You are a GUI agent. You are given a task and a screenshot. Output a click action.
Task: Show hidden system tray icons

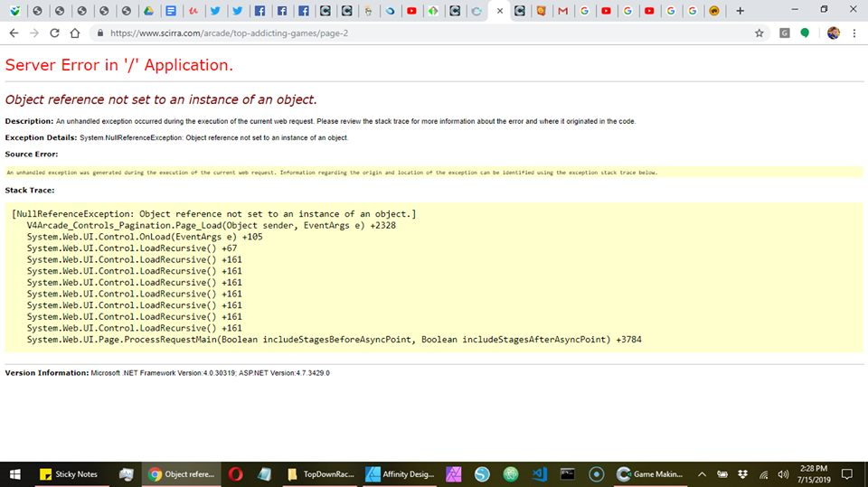(x=703, y=473)
